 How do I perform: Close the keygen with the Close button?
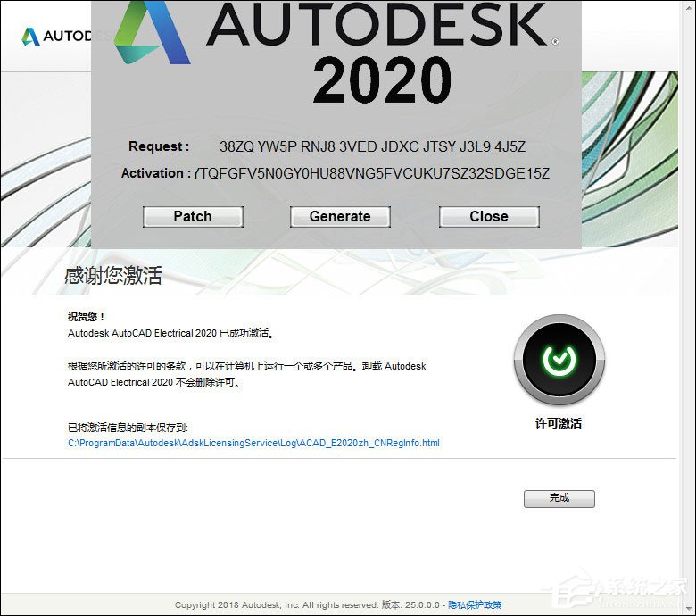click(x=489, y=217)
